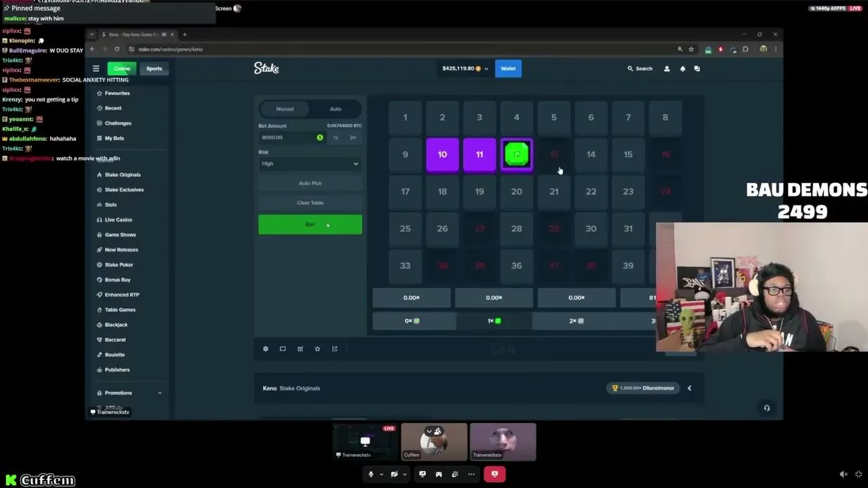Click the Stake logo

pos(267,68)
